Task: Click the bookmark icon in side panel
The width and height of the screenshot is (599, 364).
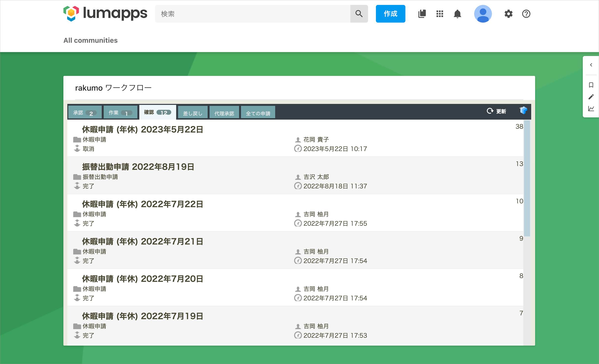Action: (591, 85)
